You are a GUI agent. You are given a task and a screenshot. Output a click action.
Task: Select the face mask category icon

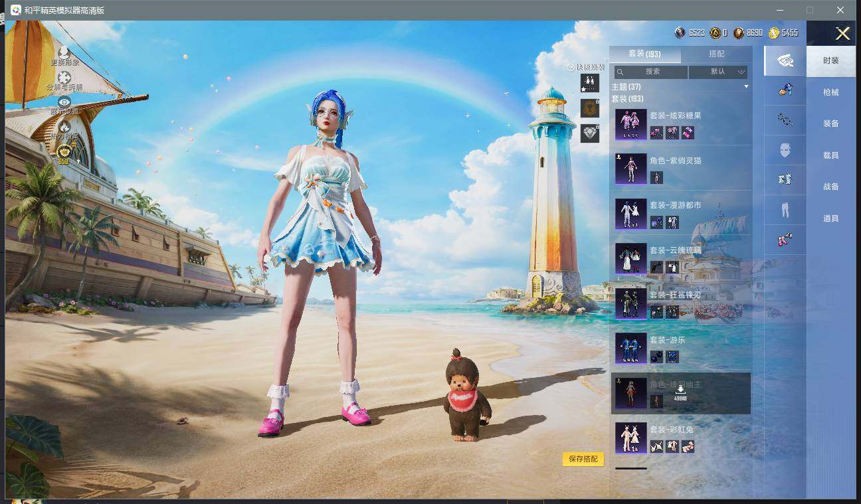click(785, 149)
